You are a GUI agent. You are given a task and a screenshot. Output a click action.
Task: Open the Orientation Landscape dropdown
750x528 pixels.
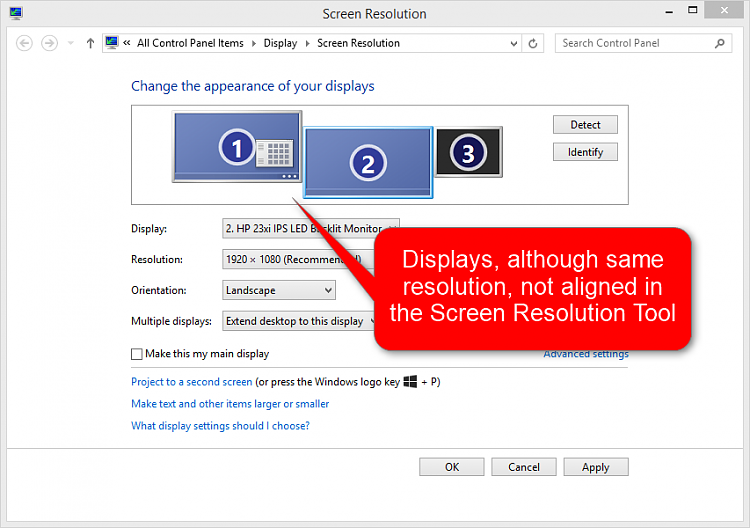279,290
